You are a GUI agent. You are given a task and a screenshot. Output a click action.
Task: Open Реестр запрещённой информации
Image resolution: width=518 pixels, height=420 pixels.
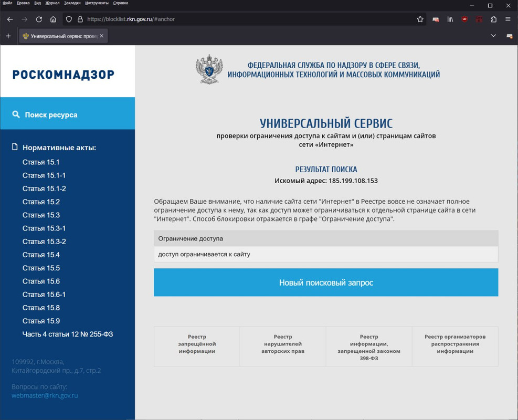pos(197,346)
